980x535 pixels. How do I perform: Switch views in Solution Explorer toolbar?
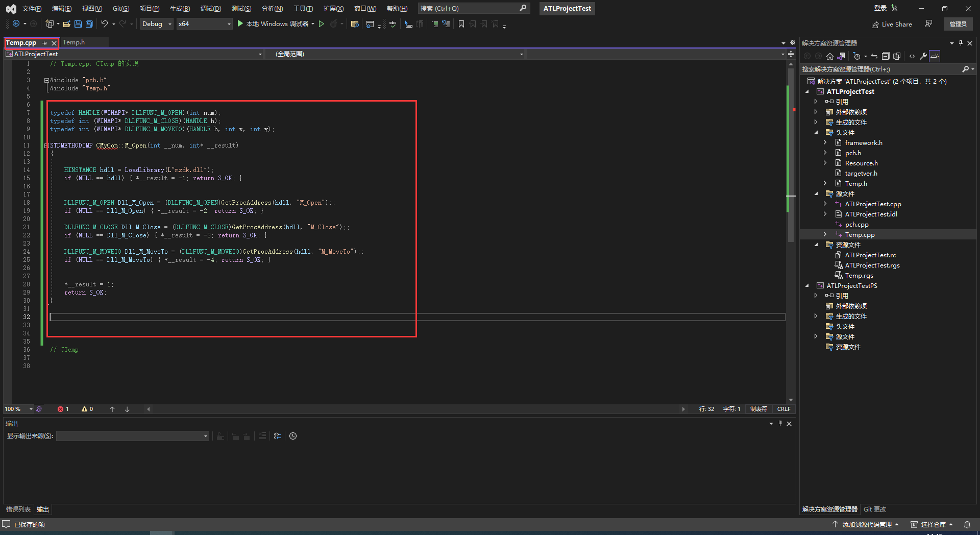click(x=841, y=56)
